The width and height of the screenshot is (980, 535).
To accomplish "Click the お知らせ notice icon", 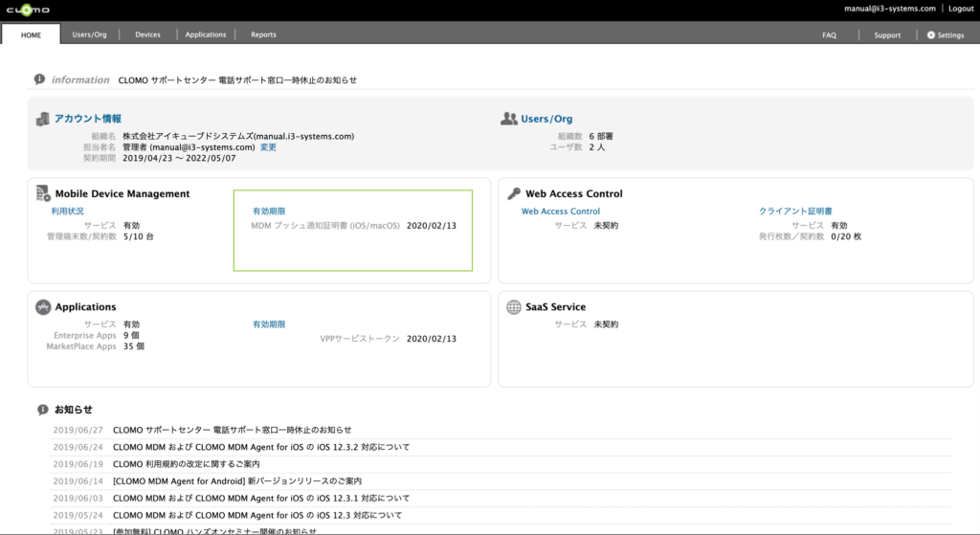I will point(42,410).
